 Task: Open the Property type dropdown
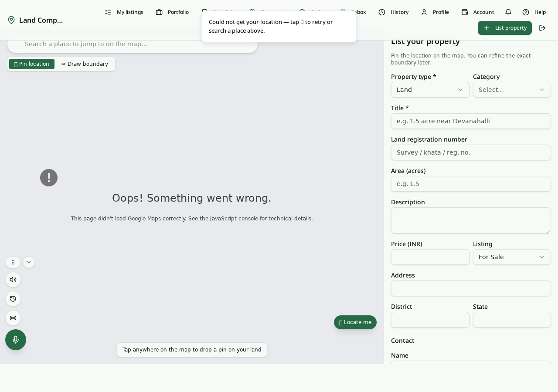(430, 90)
